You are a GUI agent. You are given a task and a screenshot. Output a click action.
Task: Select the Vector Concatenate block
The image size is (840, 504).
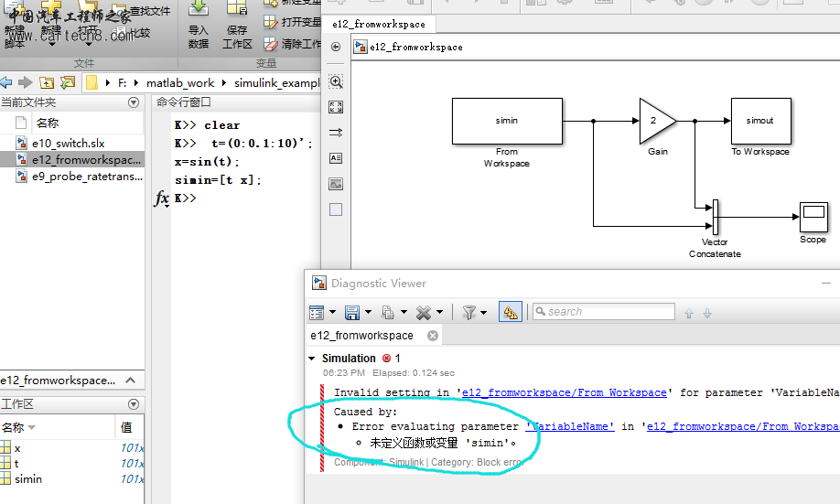(x=716, y=217)
